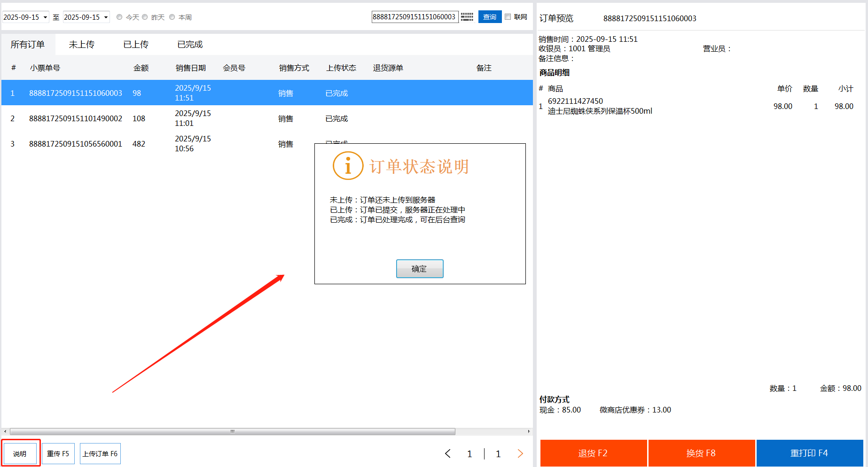The width and height of the screenshot is (868, 467).
Task: Switch to the 已完成 tab
Action: (190, 45)
